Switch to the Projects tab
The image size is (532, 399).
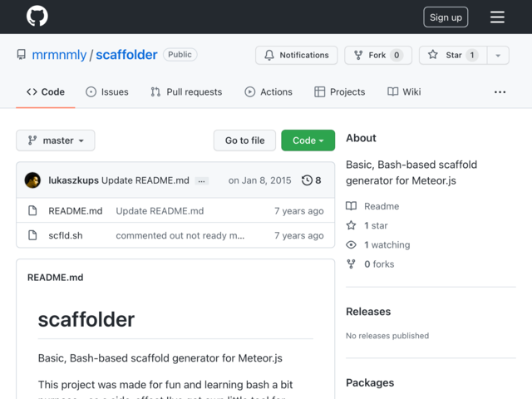click(x=340, y=92)
